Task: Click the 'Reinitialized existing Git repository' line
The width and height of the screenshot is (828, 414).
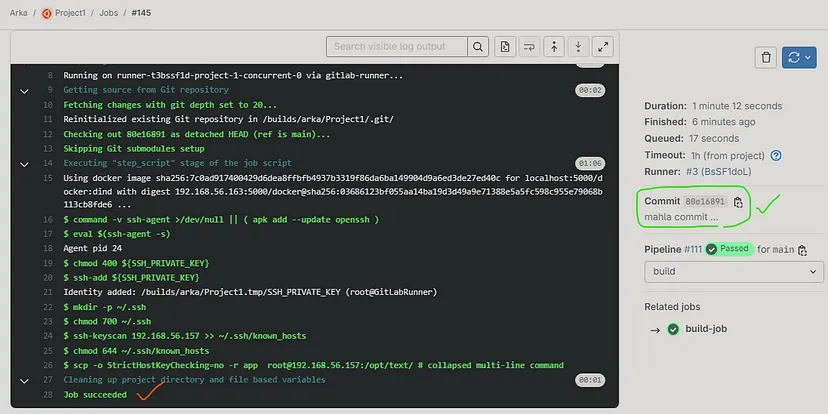Action: pos(229,119)
